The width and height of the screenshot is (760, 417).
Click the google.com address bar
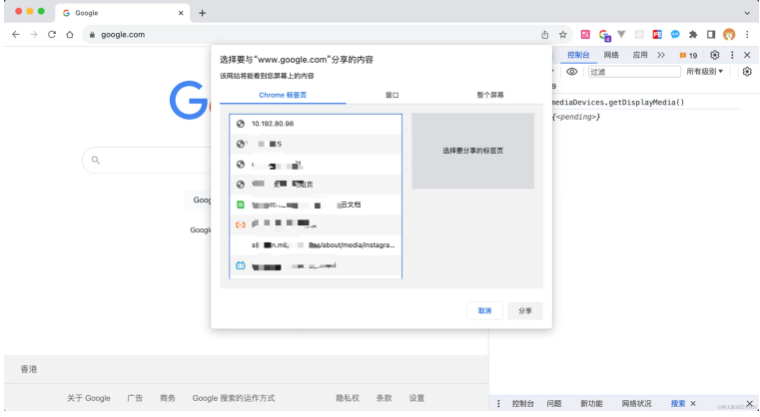[x=310, y=34]
